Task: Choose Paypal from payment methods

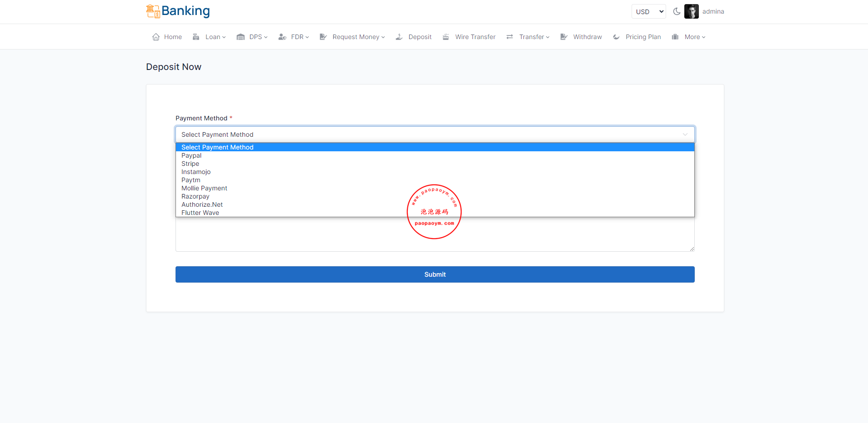Action: [191, 156]
